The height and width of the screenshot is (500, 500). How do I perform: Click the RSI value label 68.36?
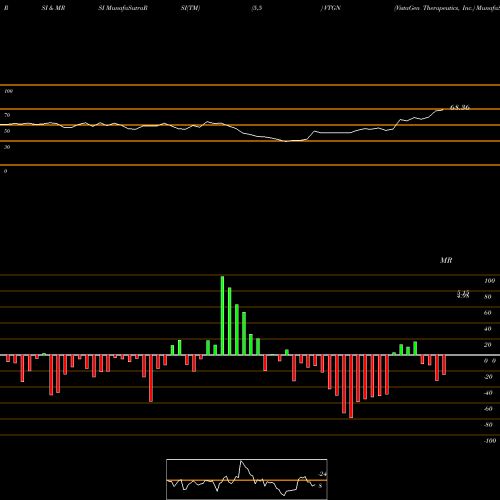[460, 107]
